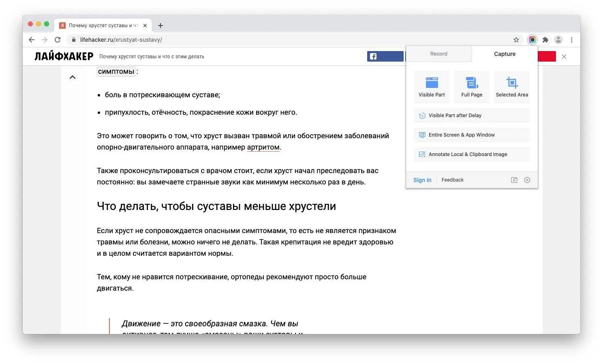This screenshot has width=603, height=364.
Task: Open the Chrome profile avatar
Action: point(558,40)
